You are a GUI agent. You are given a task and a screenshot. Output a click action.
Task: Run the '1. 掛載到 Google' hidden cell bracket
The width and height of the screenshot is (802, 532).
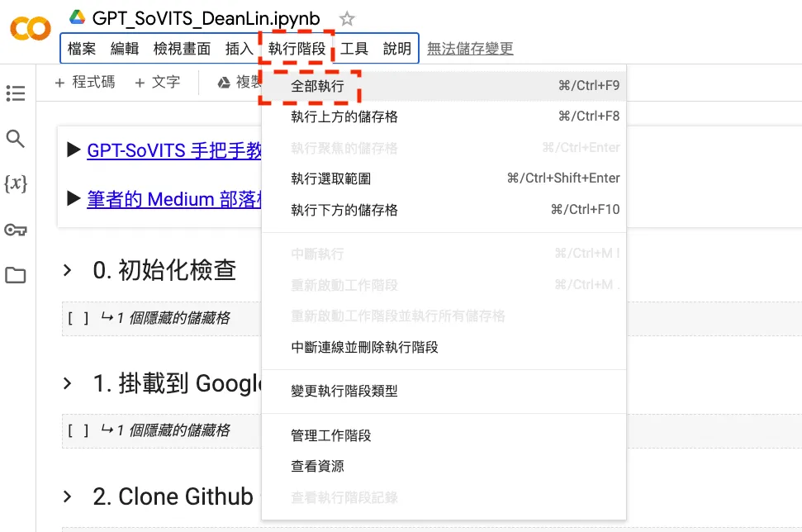[x=78, y=430]
